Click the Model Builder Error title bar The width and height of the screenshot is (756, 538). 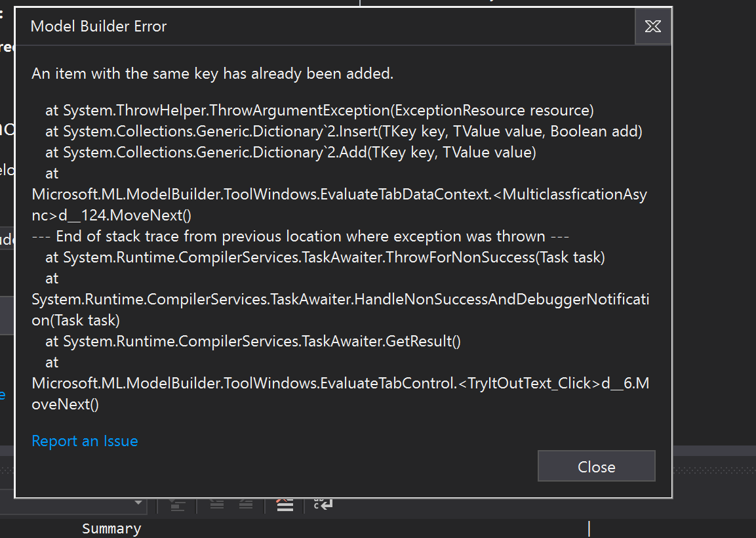pos(98,26)
